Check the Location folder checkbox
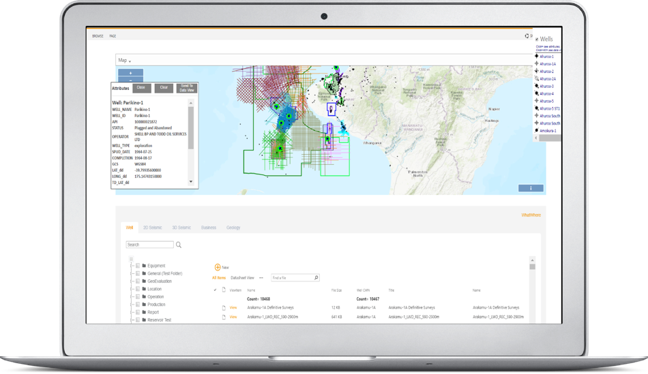 [x=138, y=289]
